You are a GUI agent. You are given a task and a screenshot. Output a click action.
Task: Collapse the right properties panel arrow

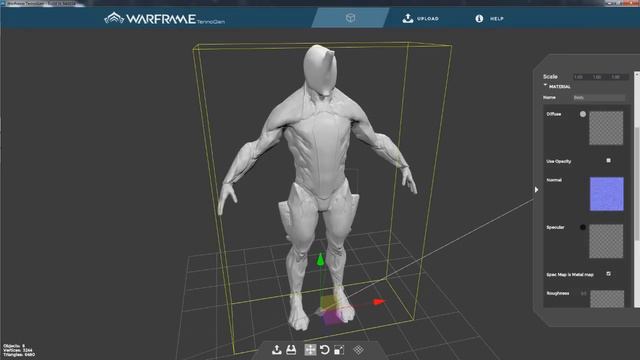click(536, 190)
